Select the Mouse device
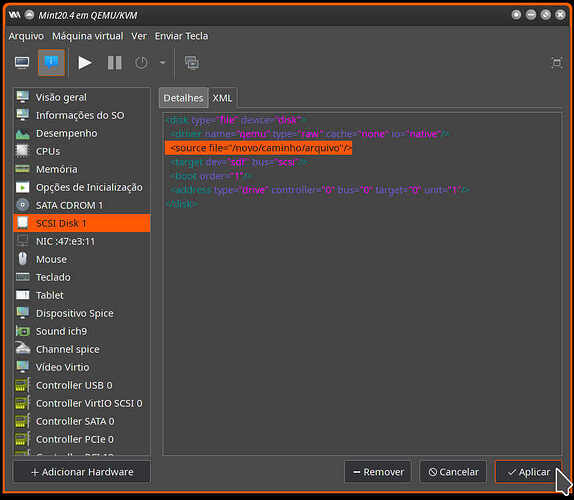 tap(82, 259)
